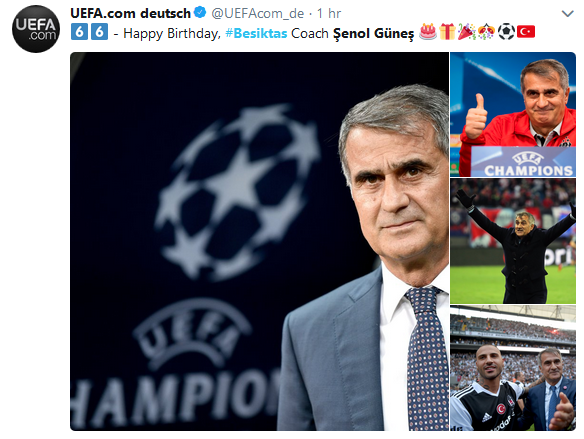
Task: Click the party popper emoji
Action: 467,32
